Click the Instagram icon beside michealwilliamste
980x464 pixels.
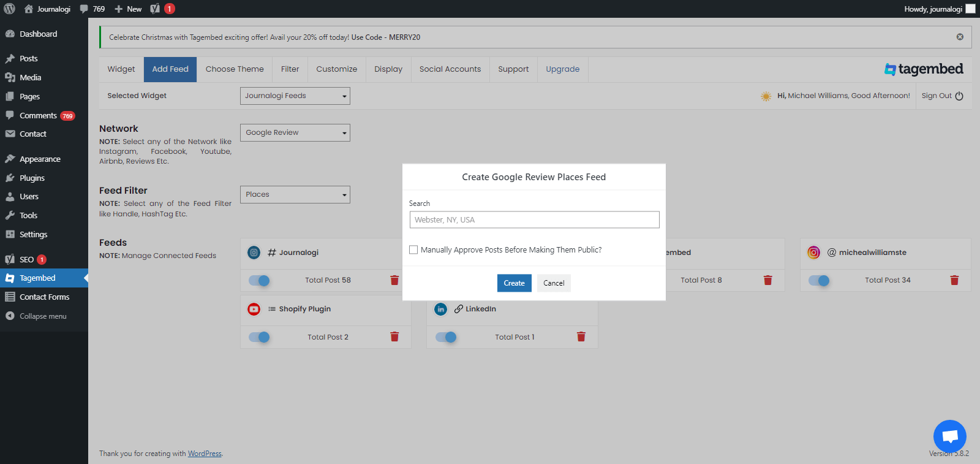[813, 253]
